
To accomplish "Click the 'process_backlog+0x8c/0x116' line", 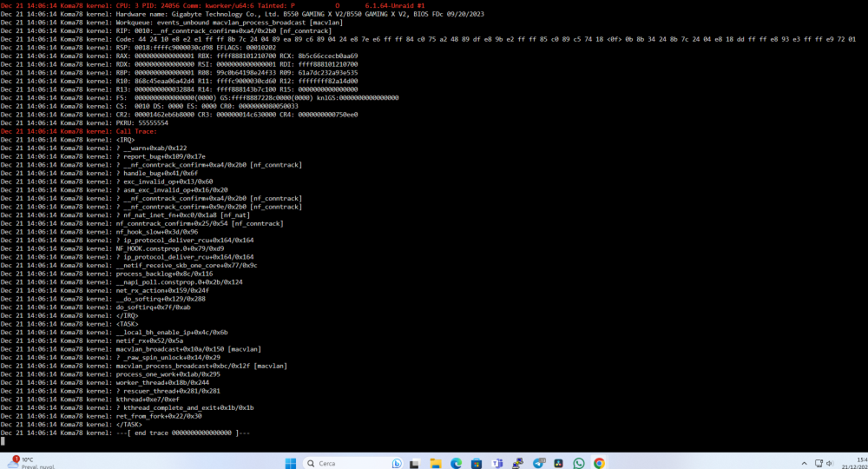I will tap(107, 274).
